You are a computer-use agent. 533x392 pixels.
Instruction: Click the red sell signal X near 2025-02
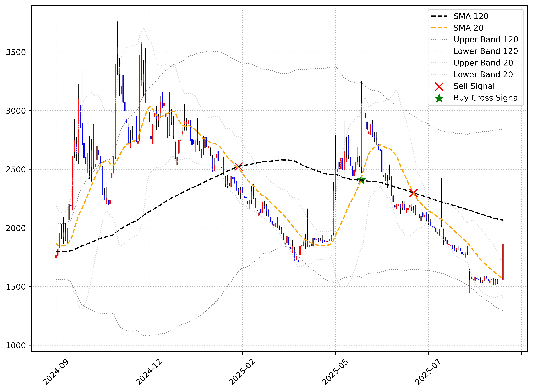[238, 167]
